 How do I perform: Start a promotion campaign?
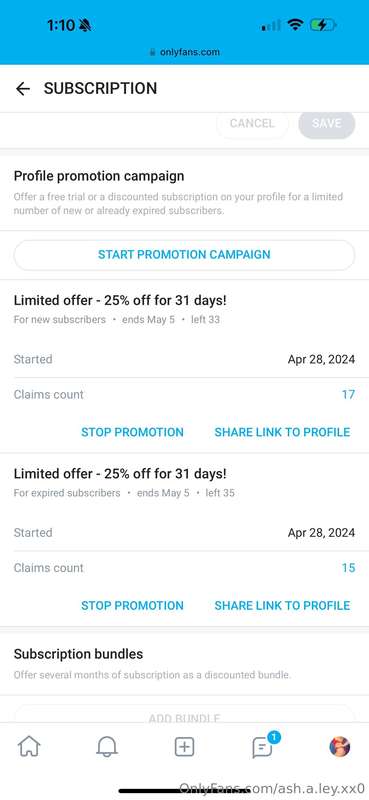[184, 255]
